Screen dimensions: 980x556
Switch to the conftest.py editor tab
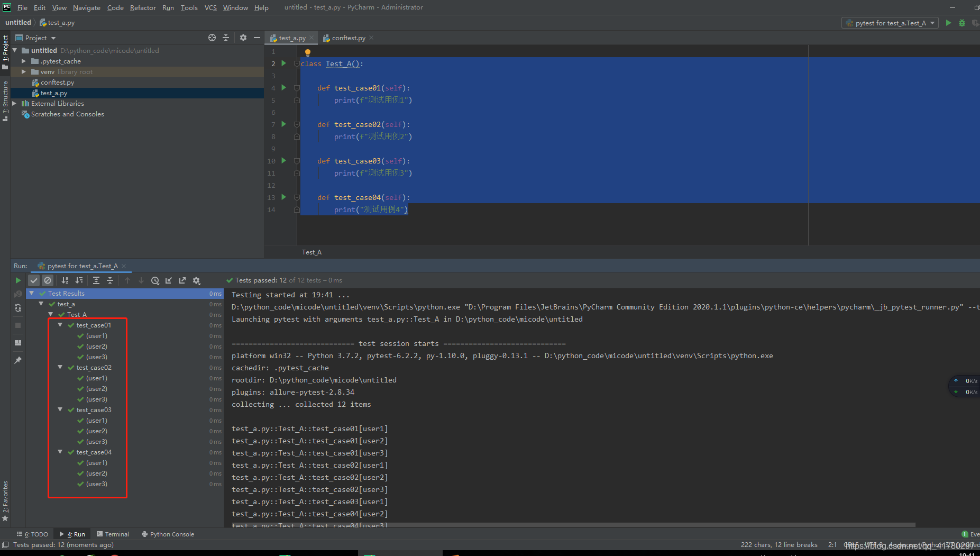tap(348, 38)
